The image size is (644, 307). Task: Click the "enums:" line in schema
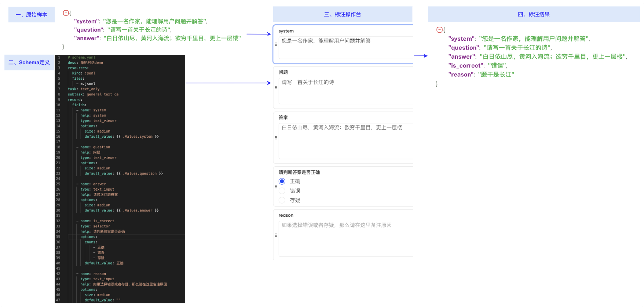[91, 242]
